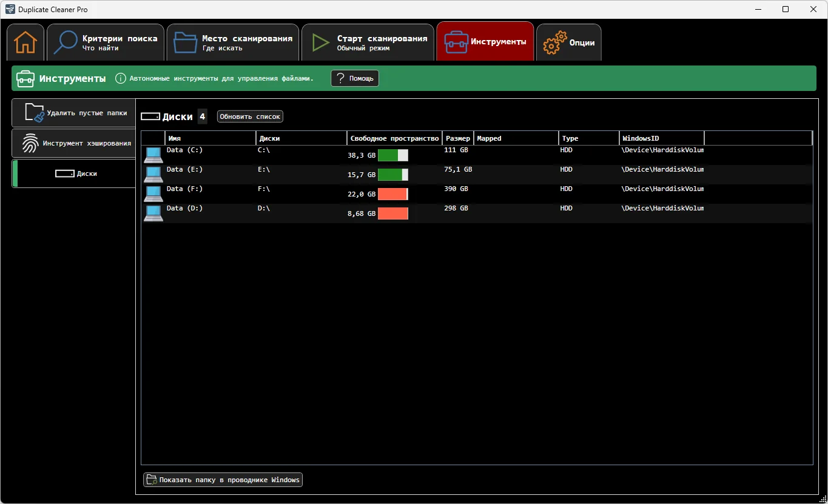Click the folder icon in Место сканирования
828x504 pixels.
click(185, 42)
